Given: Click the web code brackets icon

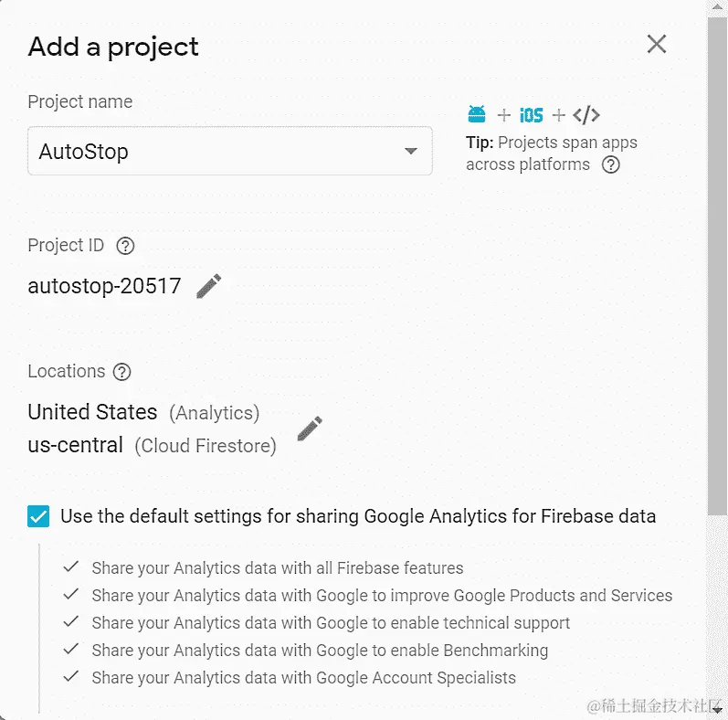Looking at the screenshot, I should coord(586,115).
